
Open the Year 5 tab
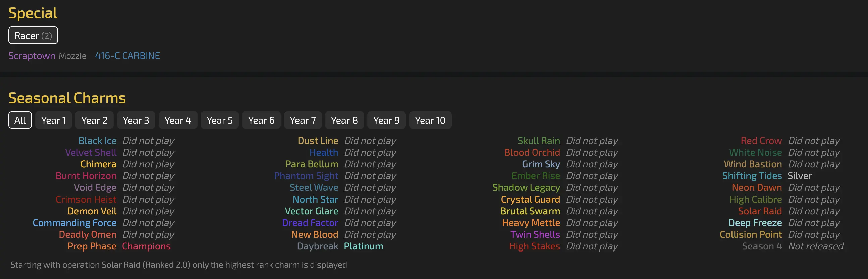coord(219,120)
